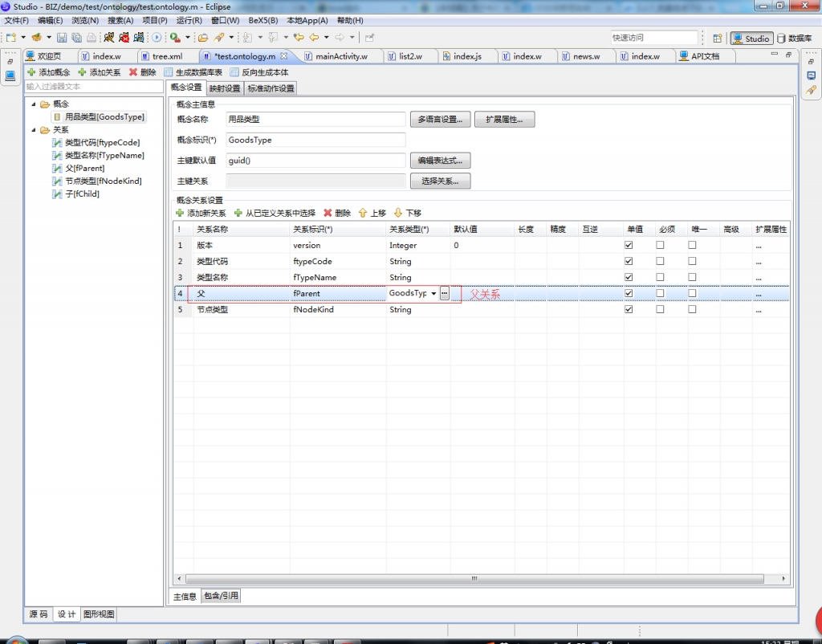Screen dimensions: 822x644
Task: Click the table horizontal scrollbar thumb
Action: (x=474, y=578)
